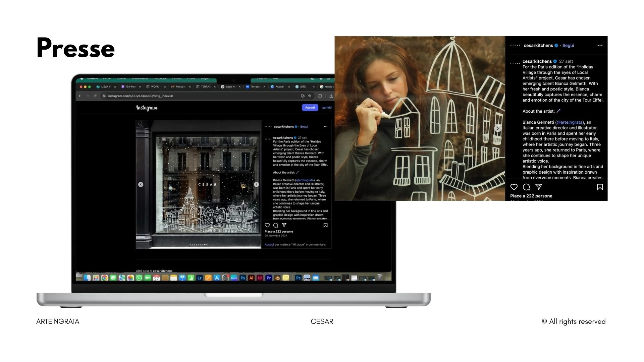Click share icon on laptop Instagram post
This screenshot has width=644, height=362.
click(284, 225)
